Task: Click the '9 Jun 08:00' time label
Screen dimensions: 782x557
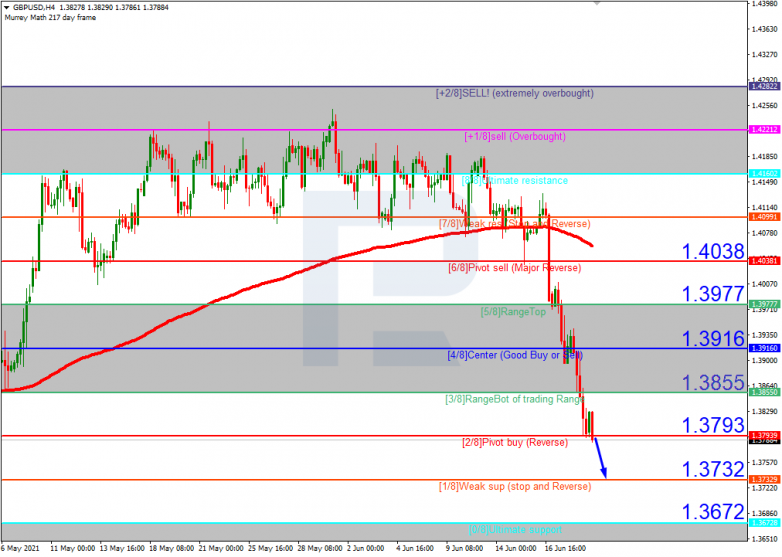Action: click(x=464, y=549)
